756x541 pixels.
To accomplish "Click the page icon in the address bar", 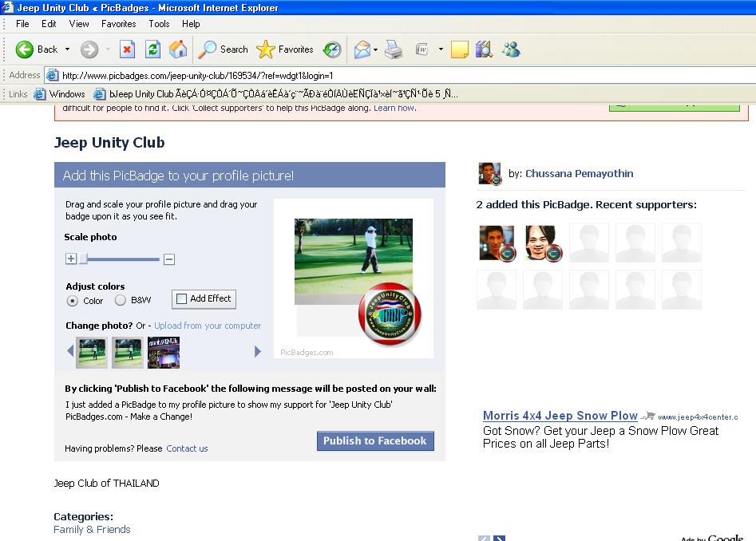I will click(52, 75).
